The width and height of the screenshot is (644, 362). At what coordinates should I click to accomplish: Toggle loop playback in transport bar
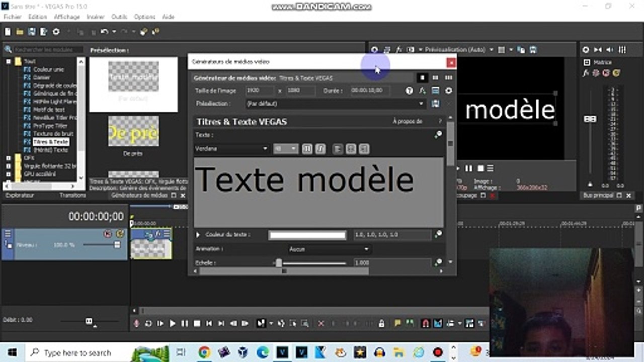click(148, 323)
